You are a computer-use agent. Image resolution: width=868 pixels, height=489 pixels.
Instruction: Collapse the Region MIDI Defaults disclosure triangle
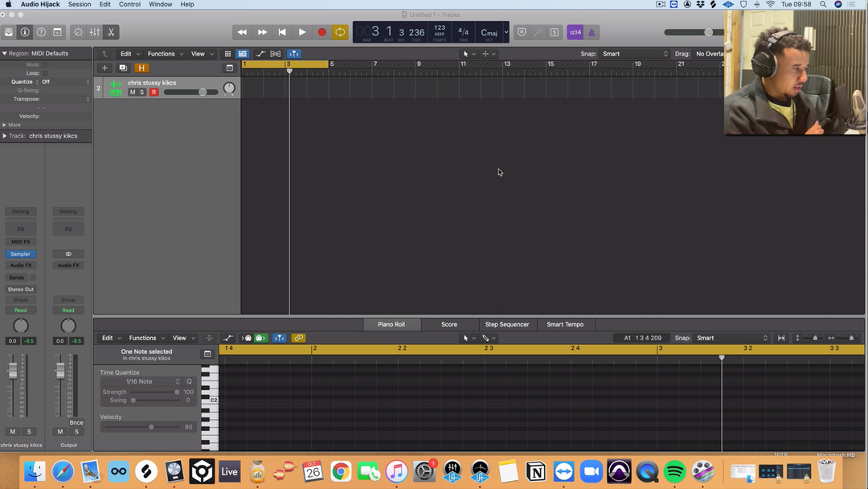pyautogui.click(x=5, y=54)
